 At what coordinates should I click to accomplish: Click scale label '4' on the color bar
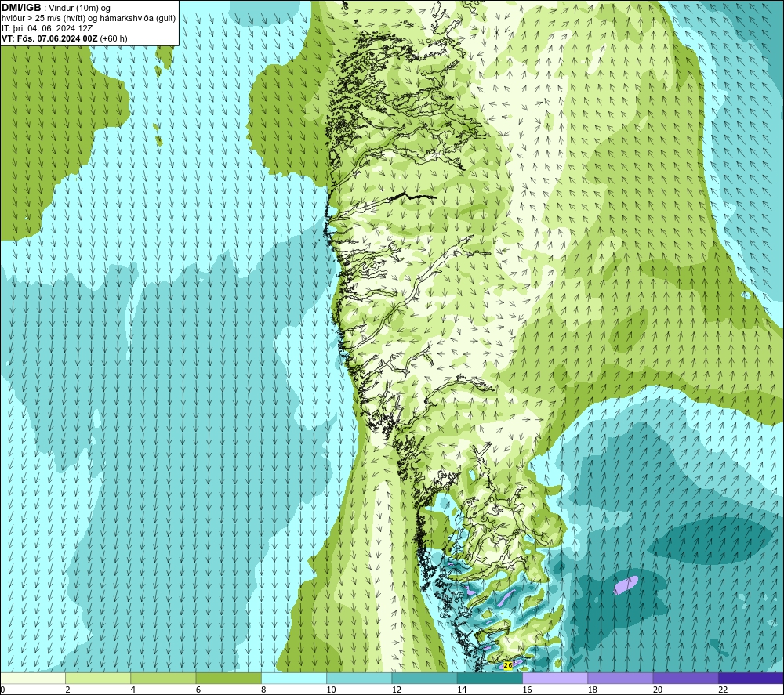pyautogui.click(x=133, y=690)
